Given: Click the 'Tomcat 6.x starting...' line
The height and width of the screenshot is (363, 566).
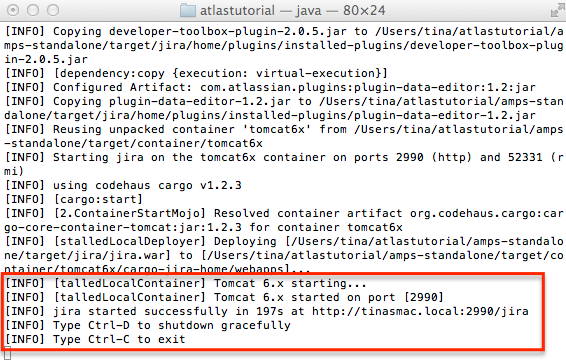Looking at the screenshot, I should pos(185,283).
